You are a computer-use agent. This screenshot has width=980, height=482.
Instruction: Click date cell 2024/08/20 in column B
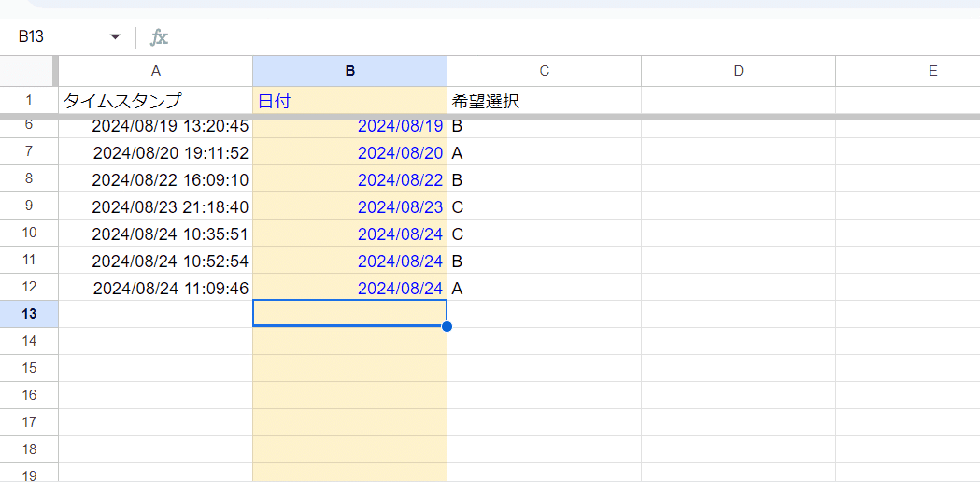pyautogui.click(x=350, y=152)
